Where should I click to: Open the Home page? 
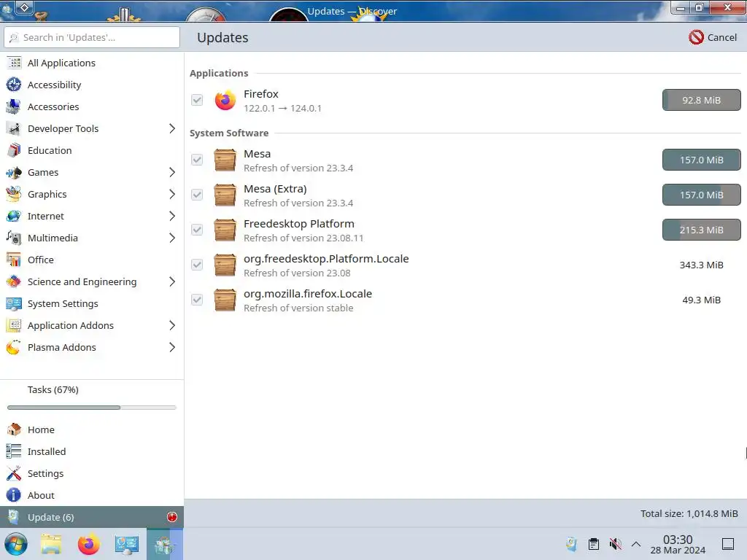tap(92, 429)
